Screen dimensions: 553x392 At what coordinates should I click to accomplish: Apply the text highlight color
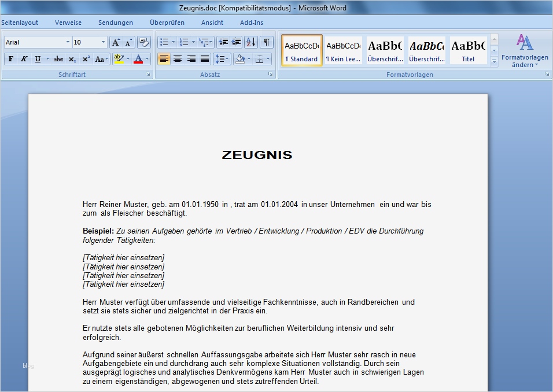[x=120, y=58]
